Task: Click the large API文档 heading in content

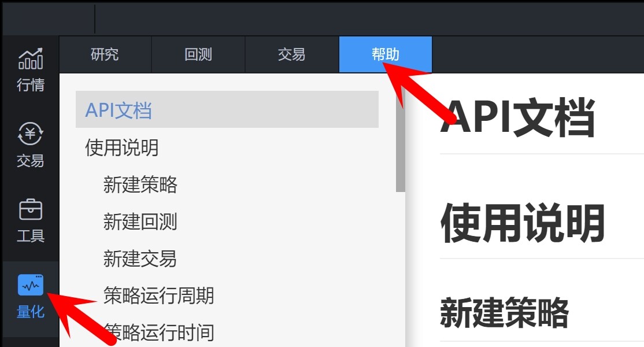Action: coord(517,118)
